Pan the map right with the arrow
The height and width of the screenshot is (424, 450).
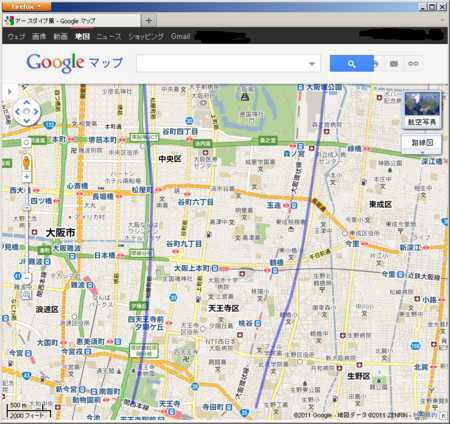point(36,112)
